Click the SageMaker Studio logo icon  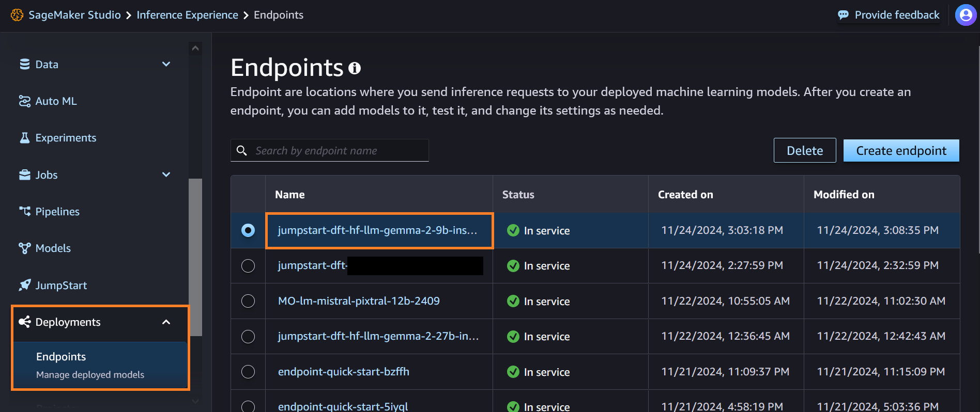point(17,15)
